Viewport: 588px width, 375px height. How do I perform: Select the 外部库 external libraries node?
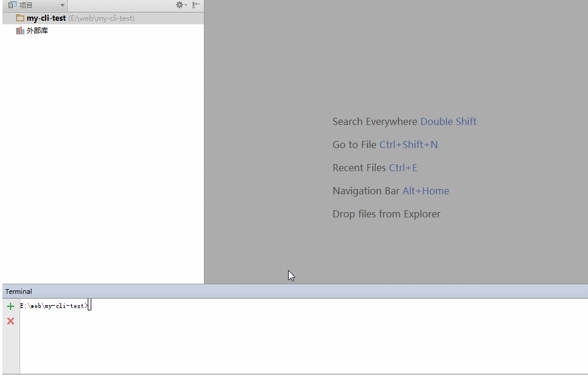[x=37, y=31]
